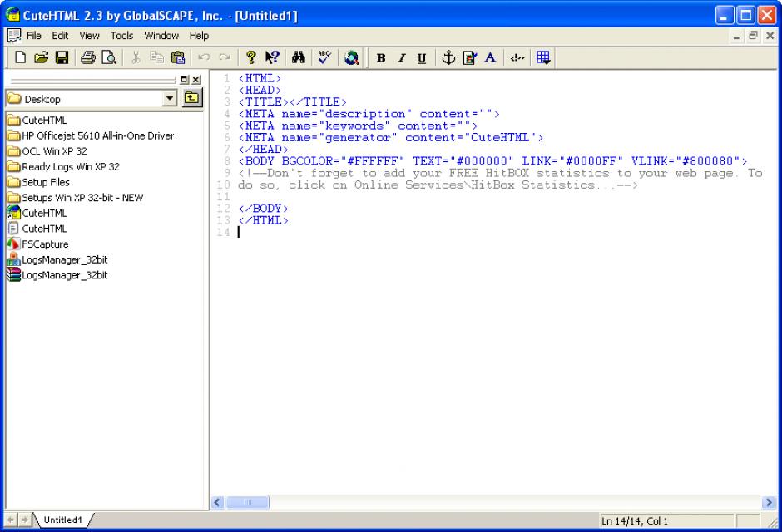Image resolution: width=782 pixels, height=532 pixels.
Task: Click the document icon left of File menu
Action: pos(14,36)
